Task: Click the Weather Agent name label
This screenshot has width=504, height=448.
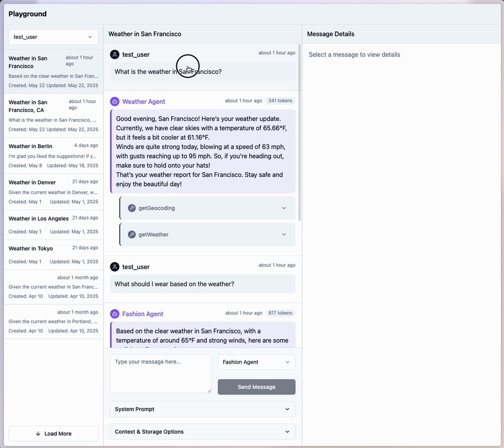Action: click(144, 102)
